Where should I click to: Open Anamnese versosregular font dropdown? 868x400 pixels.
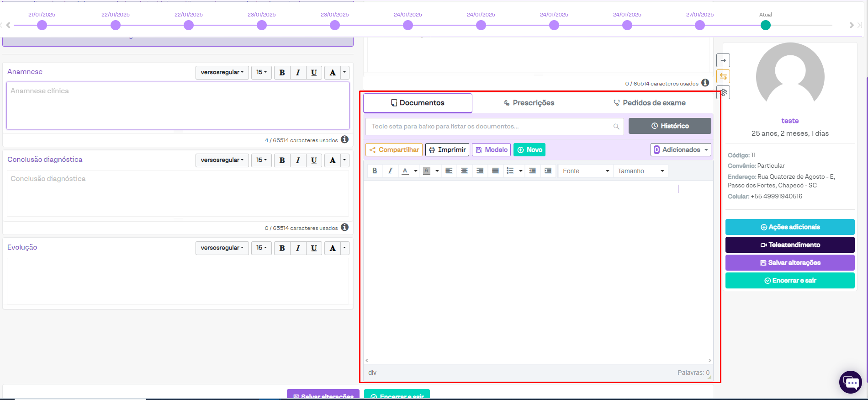point(222,73)
